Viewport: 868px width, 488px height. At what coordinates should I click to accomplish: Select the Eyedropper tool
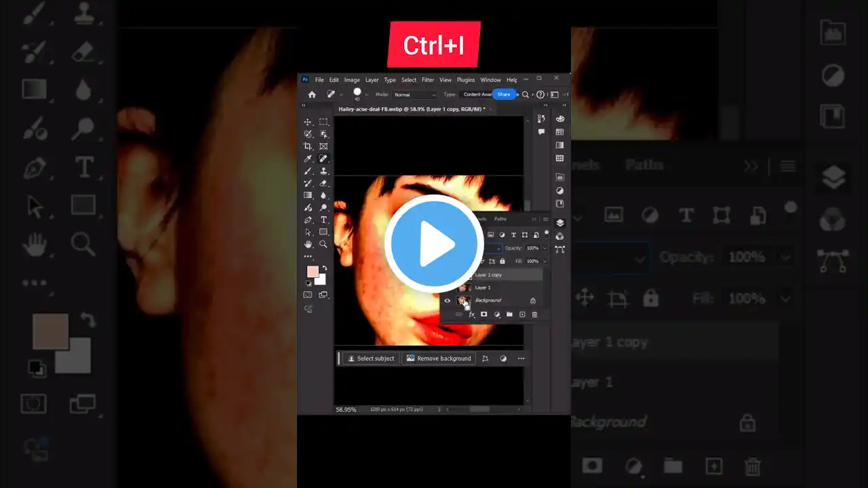coord(308,159)
